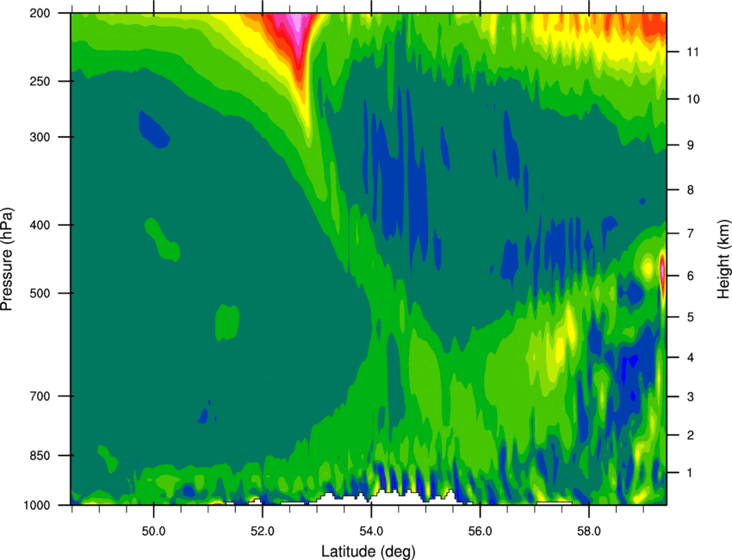732x560 pixels.
Task: Click the 'Height (km)' axis title
Action: (723, 259)
